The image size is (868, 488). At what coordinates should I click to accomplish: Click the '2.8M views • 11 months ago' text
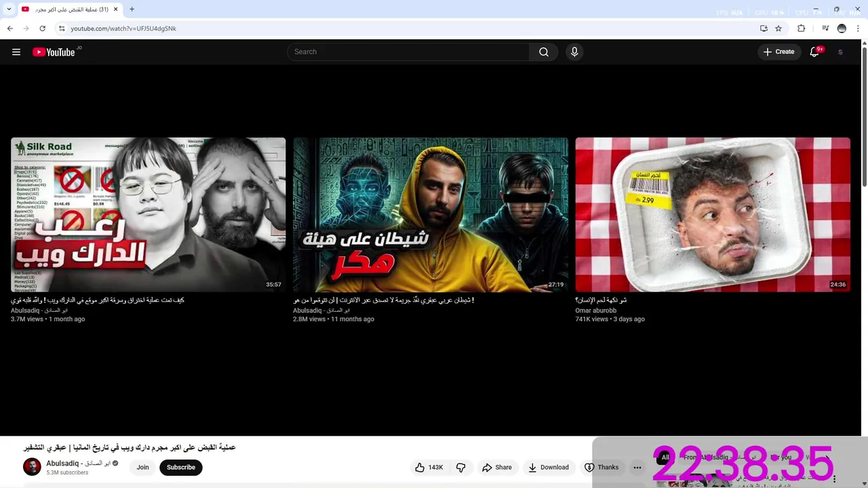coord(333,319)
